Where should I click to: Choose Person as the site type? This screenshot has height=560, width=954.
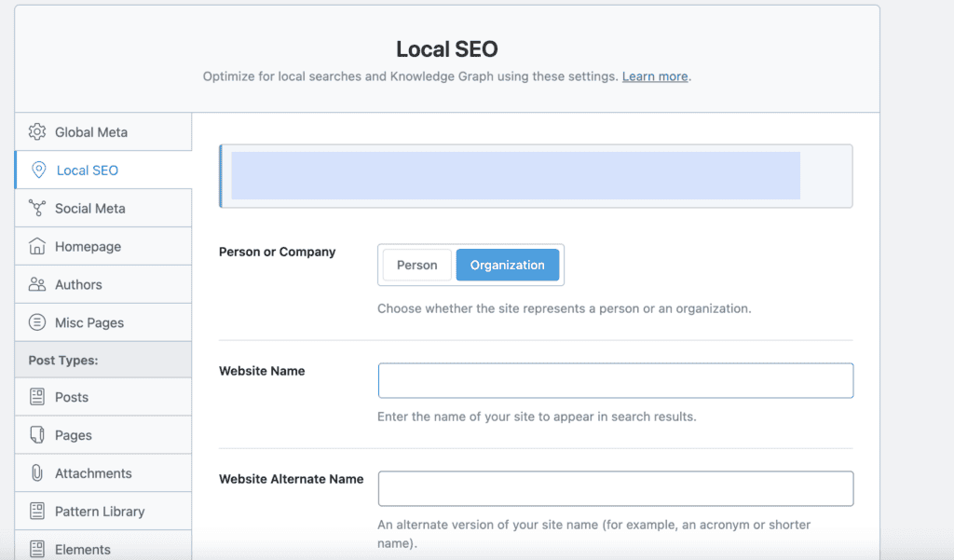(x=416, y=265)
